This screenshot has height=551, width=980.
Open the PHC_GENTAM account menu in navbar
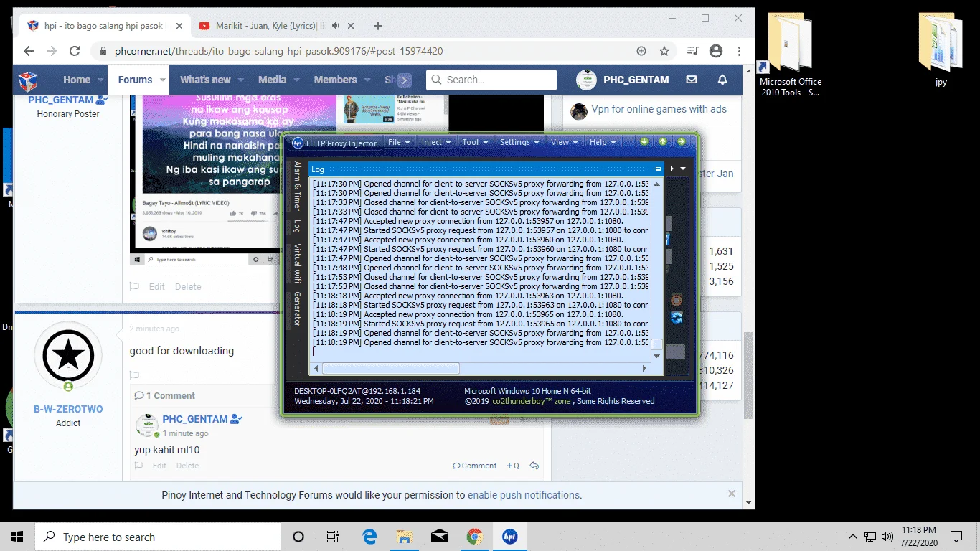point(622,80)
